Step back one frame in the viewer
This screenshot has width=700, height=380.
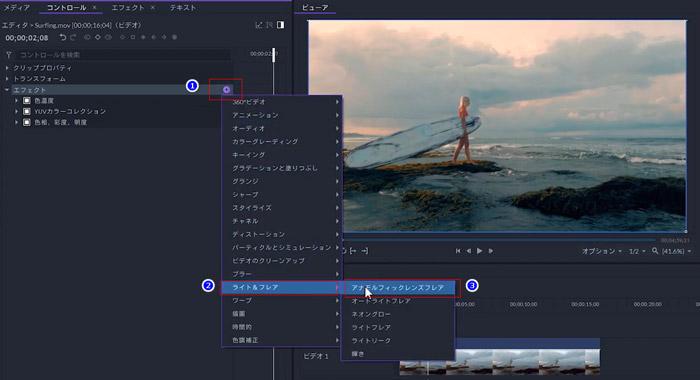468,251
